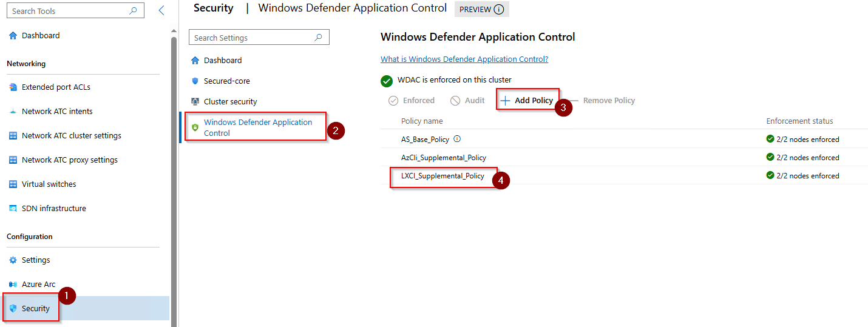Click the SDN infrastructure icon

13,209
